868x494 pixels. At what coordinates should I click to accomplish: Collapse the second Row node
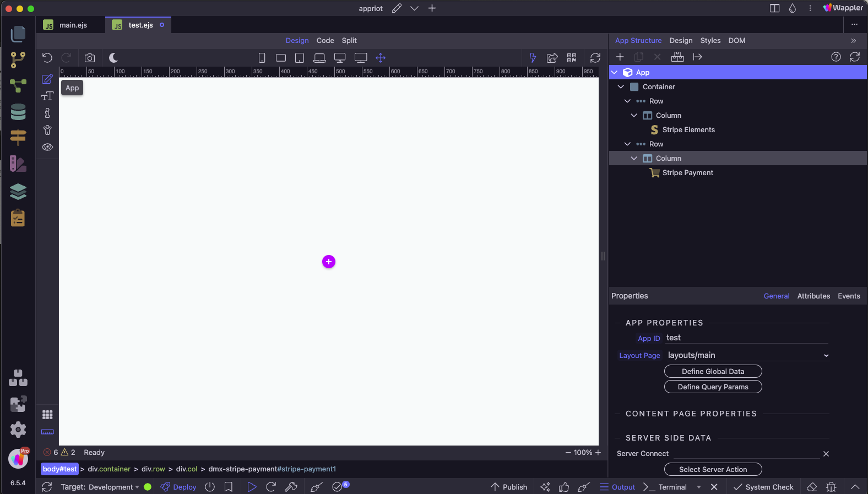[628, 144]
